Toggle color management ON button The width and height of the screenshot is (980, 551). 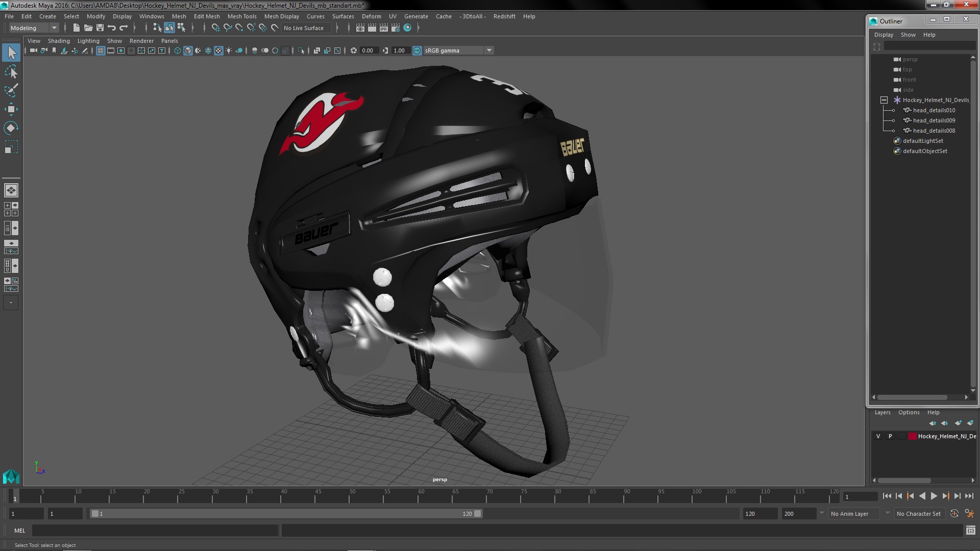point(417,51)
